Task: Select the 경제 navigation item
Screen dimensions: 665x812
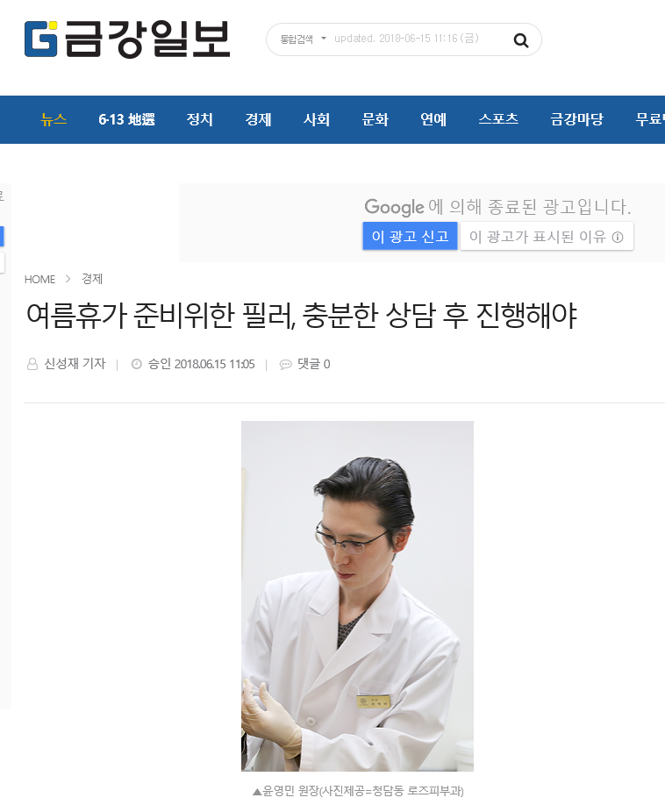Action: click(259, 119)
